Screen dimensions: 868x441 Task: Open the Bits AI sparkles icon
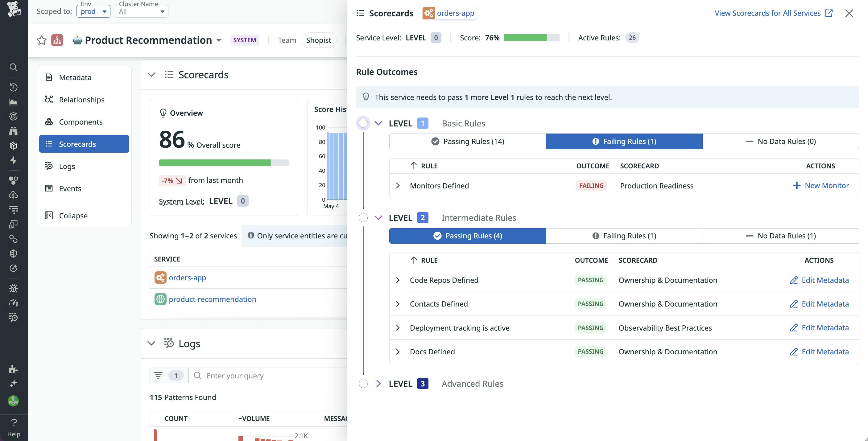[14, 383]
